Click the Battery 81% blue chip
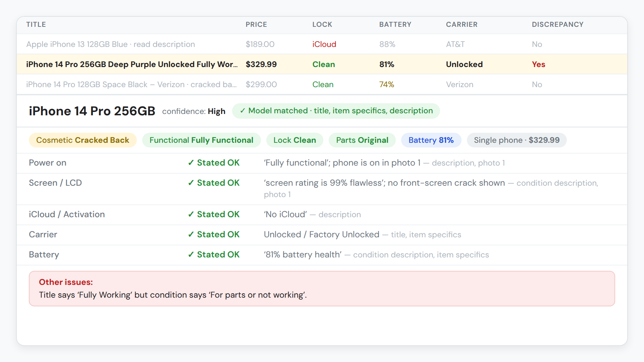 click(x=431, y=140)
